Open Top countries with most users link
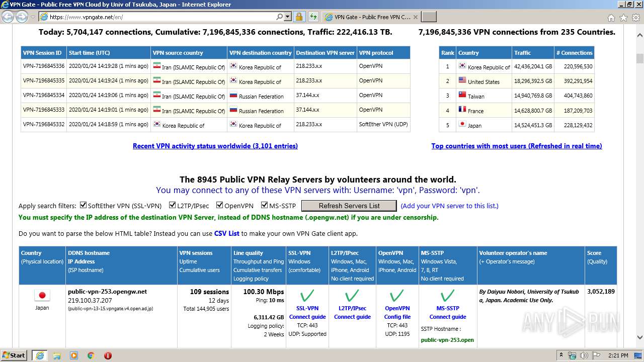 coord(517,146)
